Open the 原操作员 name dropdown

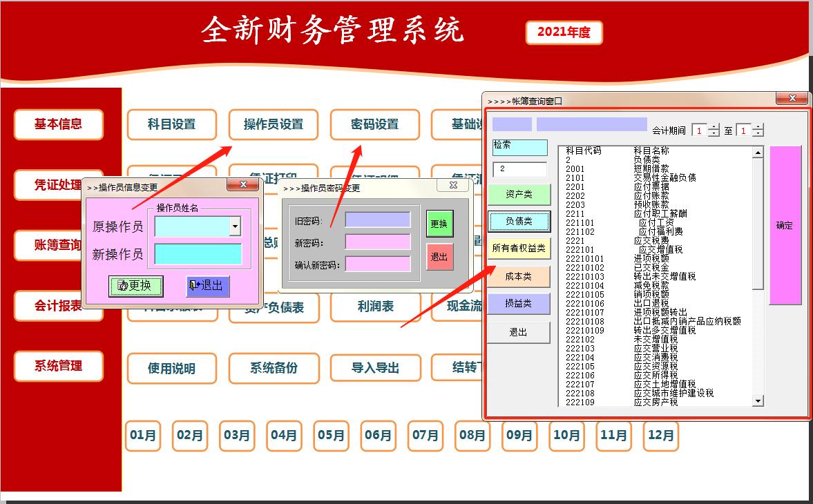click(236, 226)
